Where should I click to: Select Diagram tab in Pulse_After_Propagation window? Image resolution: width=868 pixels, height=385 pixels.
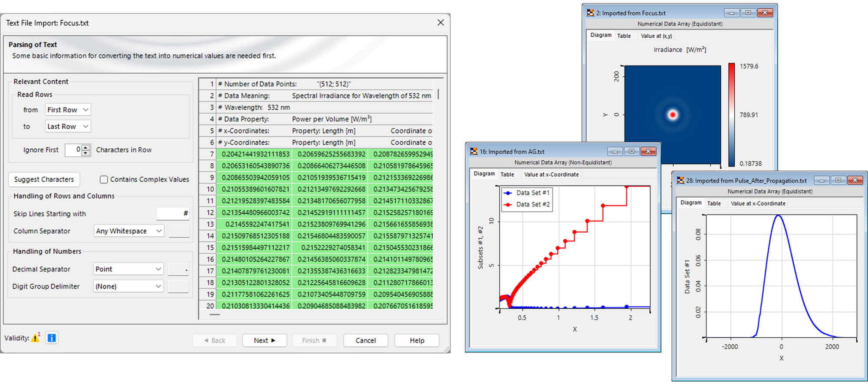pyautogui.click(x=691, y=202)
